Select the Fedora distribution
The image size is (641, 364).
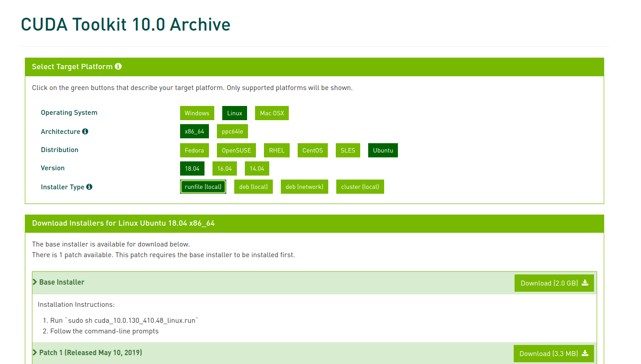pyautogui.click(x=194, y=150)
